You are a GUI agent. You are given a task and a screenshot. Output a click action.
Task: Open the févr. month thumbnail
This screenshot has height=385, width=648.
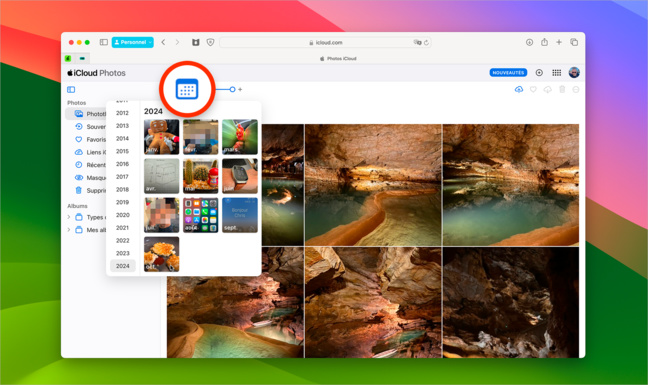point(200,137)
